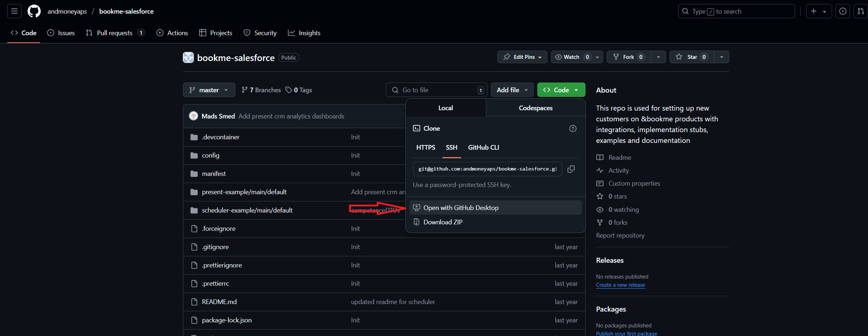Open pull requests icon in top-right header
Screen dimensions: 868x336
(860, 11)
